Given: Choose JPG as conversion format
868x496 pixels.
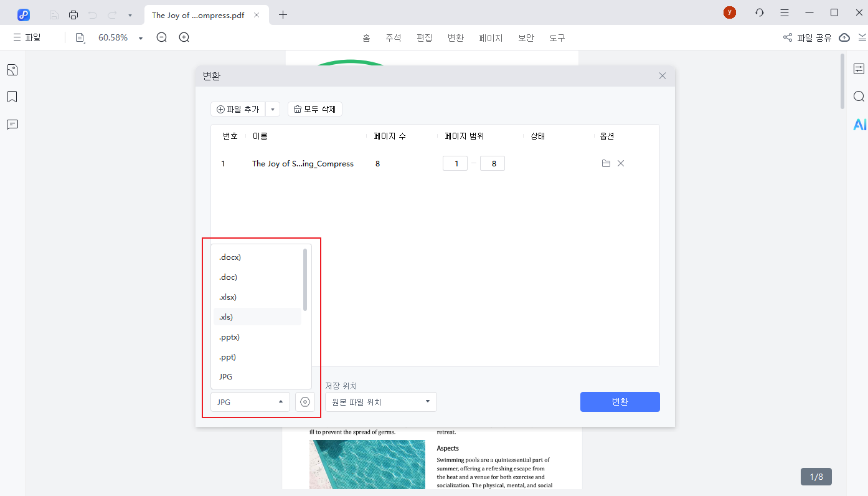Looking at the screenshot, I should pos(257,376).
